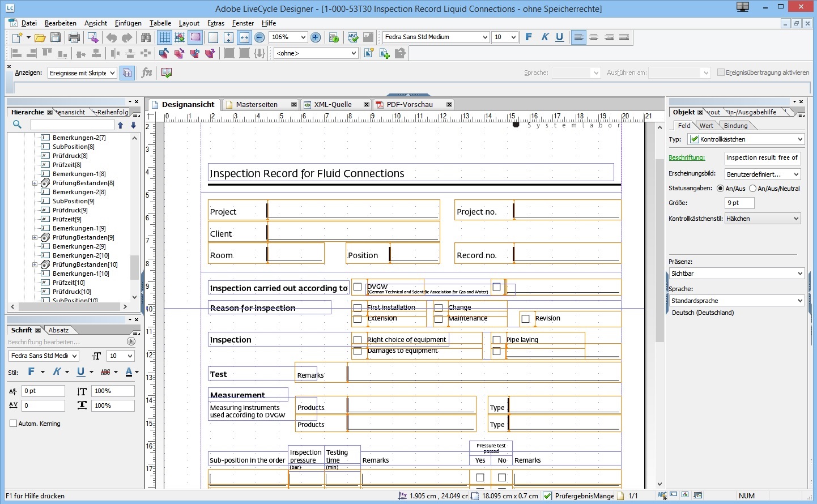Click the script syntax check icon
Viewport: 817px width, 504px height.
[167, 72]
